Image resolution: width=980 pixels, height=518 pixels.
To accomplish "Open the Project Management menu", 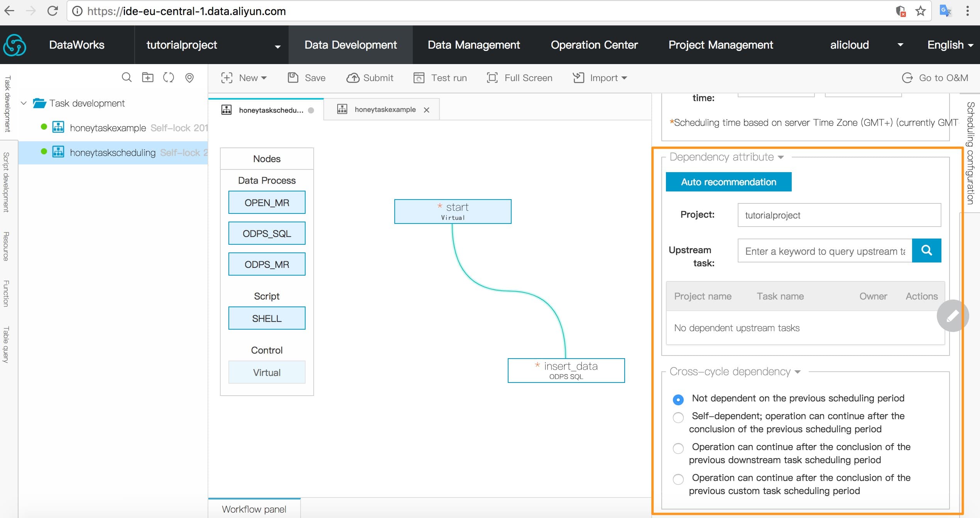I will (721, 45).
